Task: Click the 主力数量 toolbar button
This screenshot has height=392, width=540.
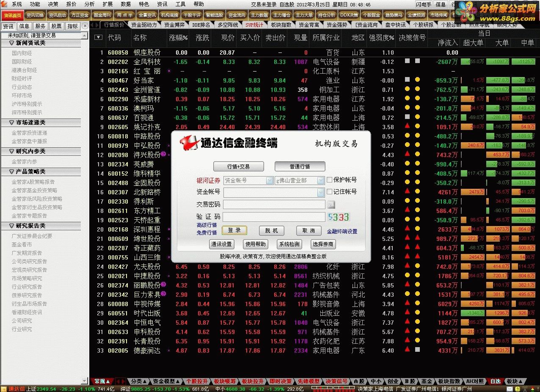Action: click(x=259, y=15)
